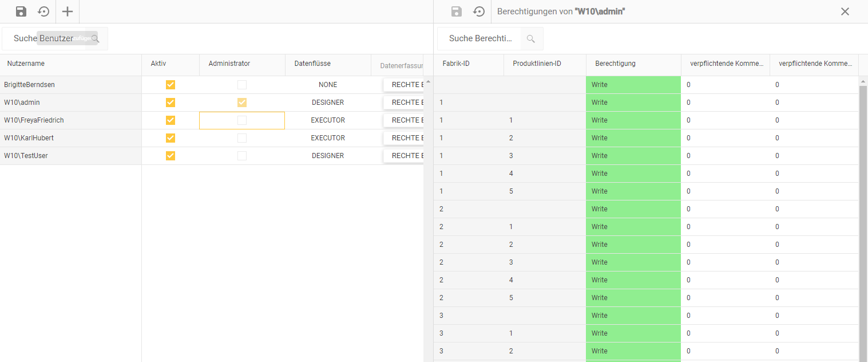Sort by Nutzername column header
This screenshot has height=362, width=868.
pyautogui.click(x=26, y=64)
